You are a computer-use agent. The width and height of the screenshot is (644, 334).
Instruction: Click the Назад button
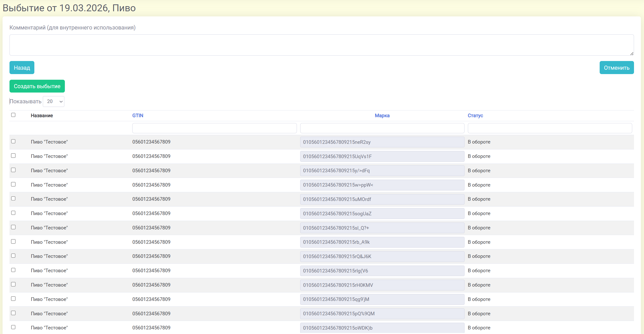click(x=22, y=68)
